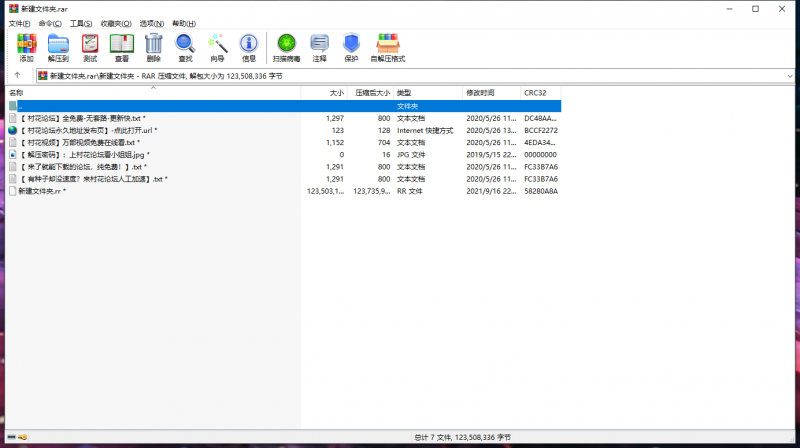
Task: Click 自解压格式 (SFX) toolbar icon
Action: click(x=388, y=46)
